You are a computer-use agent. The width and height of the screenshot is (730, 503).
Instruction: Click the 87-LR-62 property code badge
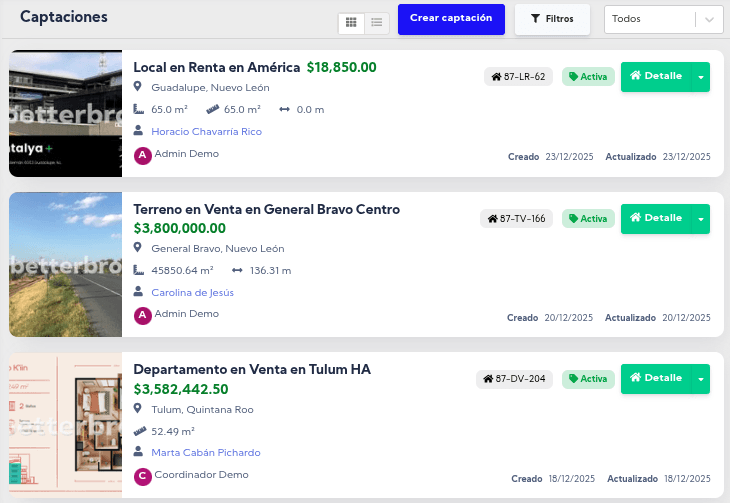click(x=518, y=77)
